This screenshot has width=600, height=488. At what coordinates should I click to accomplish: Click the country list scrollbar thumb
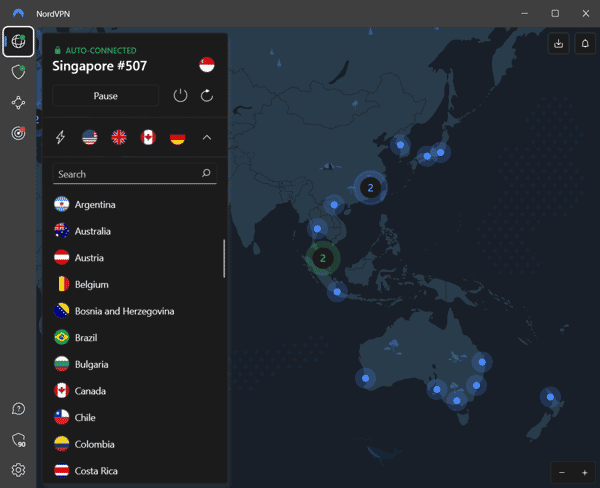point(224,258)
